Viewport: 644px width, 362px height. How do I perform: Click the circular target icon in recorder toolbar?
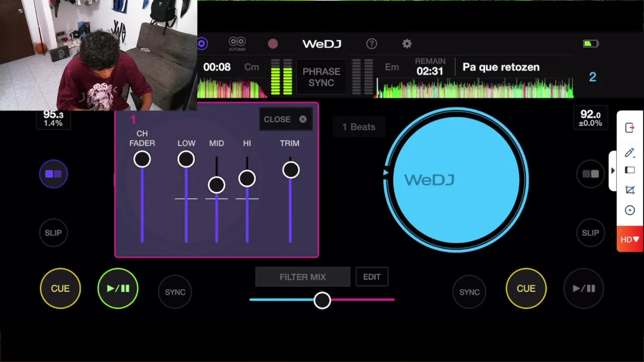coord(630,211)
